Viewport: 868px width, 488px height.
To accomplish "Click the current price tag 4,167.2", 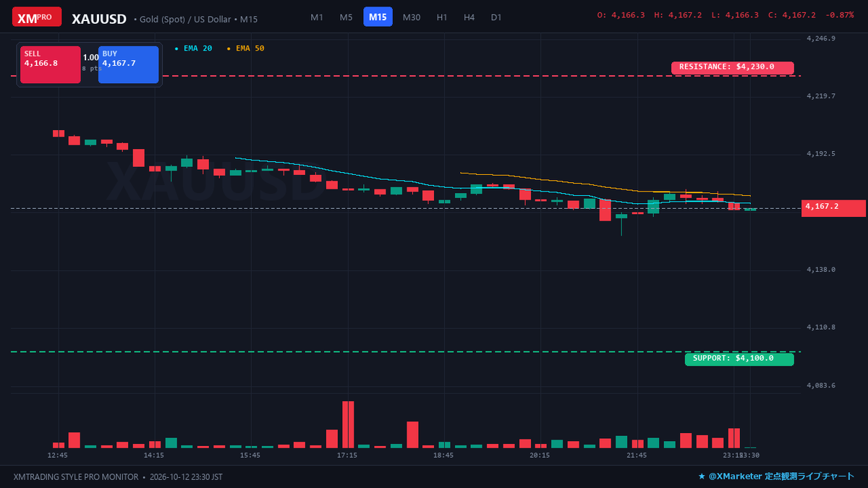I will 833,208.
